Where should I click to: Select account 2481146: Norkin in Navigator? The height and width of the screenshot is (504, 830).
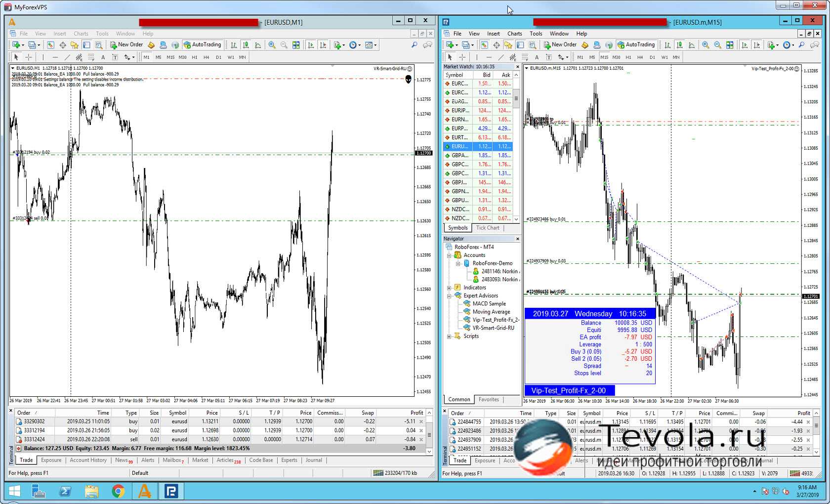500,271
